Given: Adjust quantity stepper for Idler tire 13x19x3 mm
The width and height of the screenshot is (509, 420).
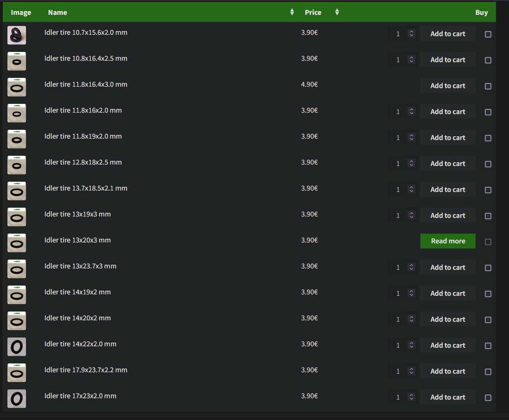Looking at the screenshot, I should coord(411,215).
